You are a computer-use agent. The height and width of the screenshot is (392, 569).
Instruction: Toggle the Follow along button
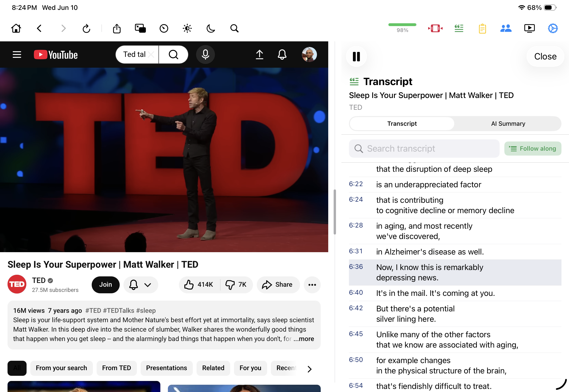pos(533,149)
